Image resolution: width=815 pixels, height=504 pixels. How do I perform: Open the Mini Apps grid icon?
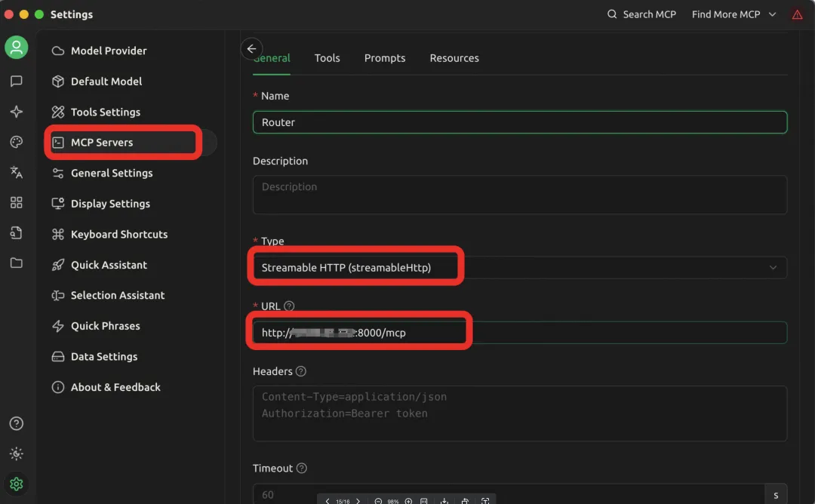point(17,202)
